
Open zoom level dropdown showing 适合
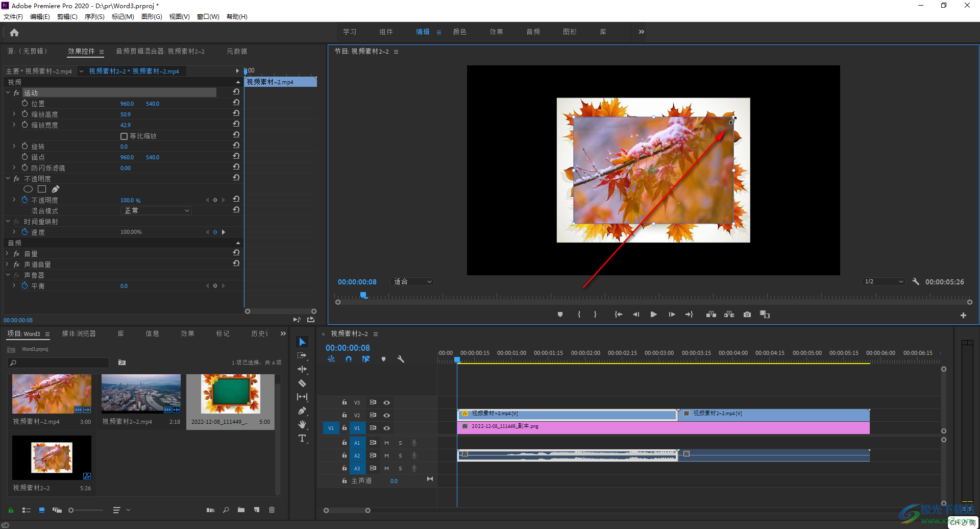click(x=412, y=281)
